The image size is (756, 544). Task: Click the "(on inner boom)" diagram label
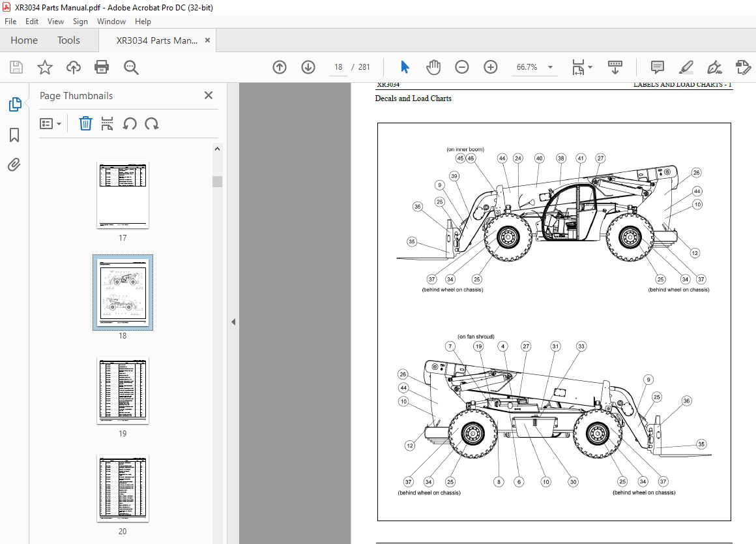pos(465,149)
